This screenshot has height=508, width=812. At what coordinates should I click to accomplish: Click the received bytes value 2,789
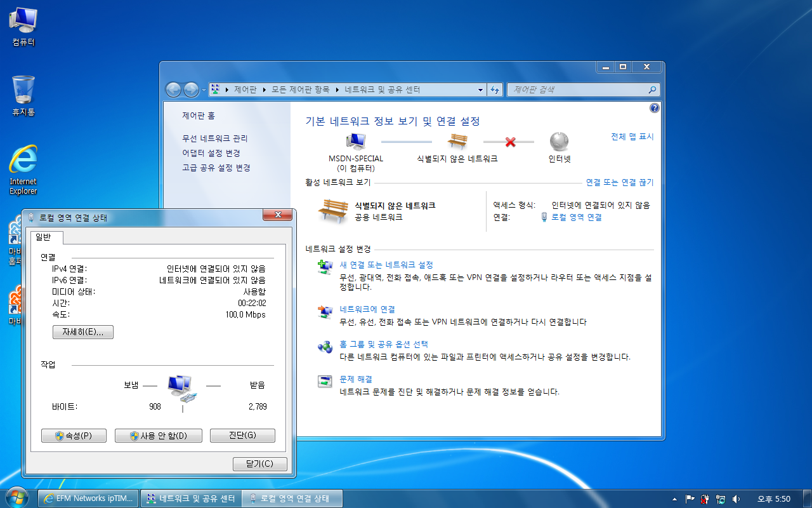pyautogui.click(x=258, y=406)
